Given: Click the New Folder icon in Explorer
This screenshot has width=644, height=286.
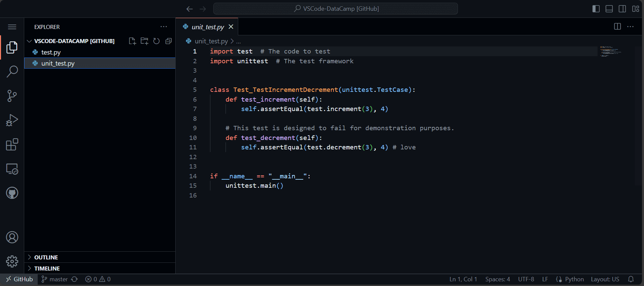Looking at the screenshot, I should click(144, 41).
